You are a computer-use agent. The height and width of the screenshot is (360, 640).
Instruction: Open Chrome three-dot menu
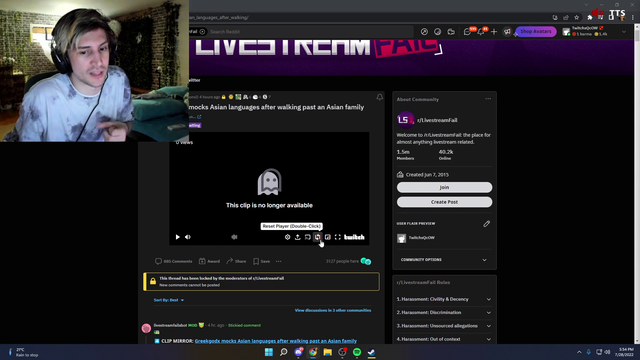(x=633, y=18)
